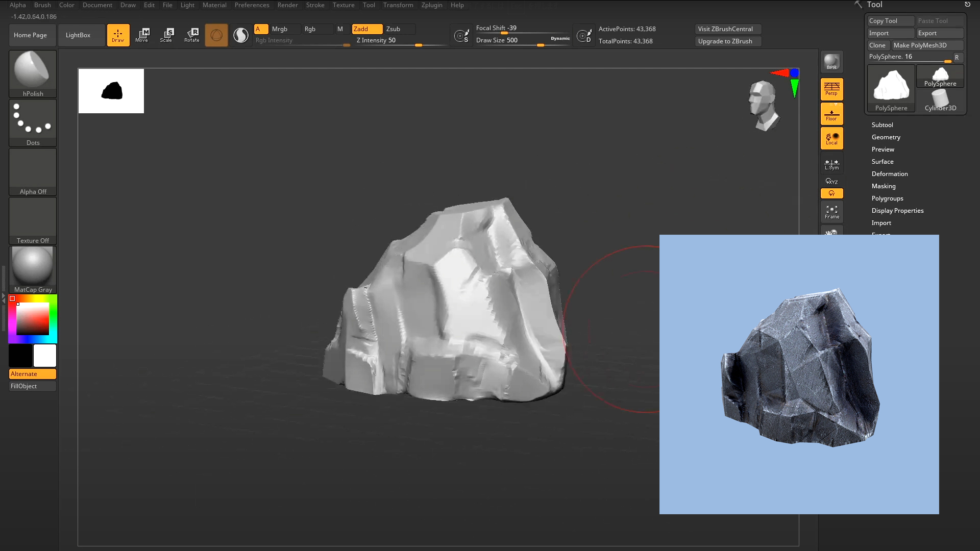Screen dimensions: 980x551
Task: Select the Move tool icon
Action: (x=142, y=35)
